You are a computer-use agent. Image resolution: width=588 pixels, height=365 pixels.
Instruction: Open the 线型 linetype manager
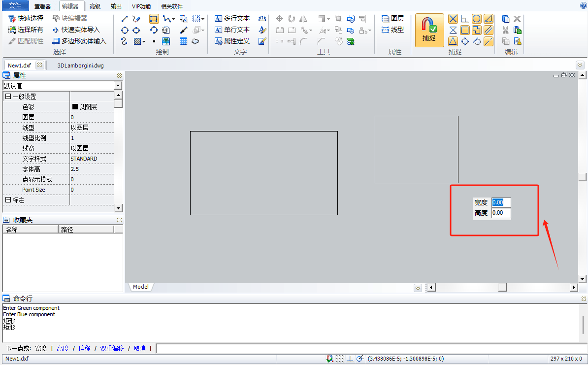[x=392, y=30]
